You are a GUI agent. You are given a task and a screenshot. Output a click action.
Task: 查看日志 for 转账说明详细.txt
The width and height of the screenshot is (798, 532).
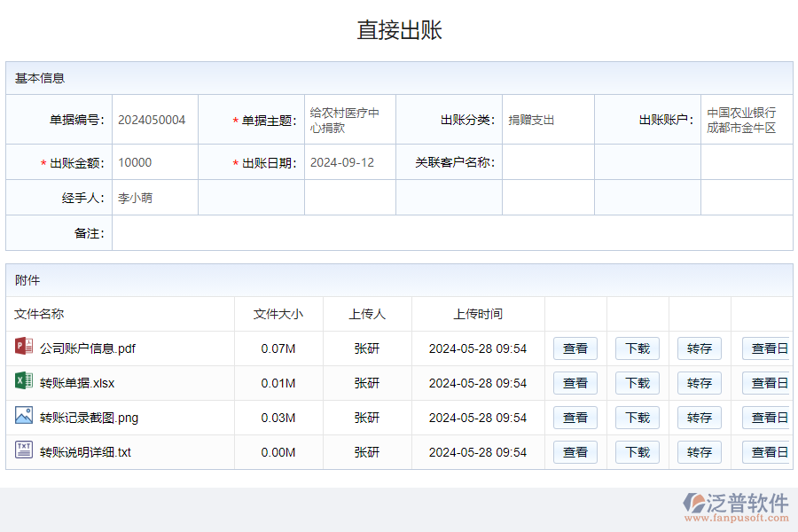click(x=767, y=451)
